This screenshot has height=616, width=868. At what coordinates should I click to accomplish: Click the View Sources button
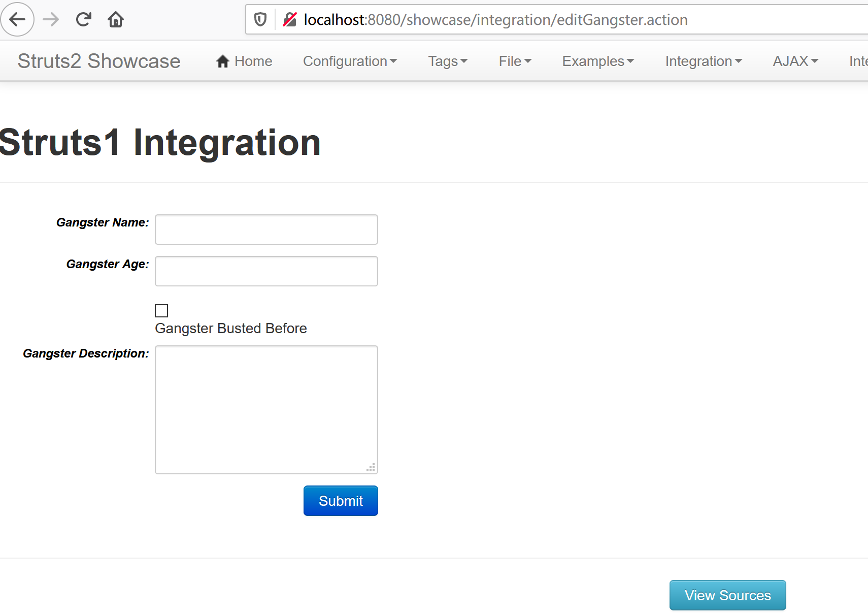727,595
